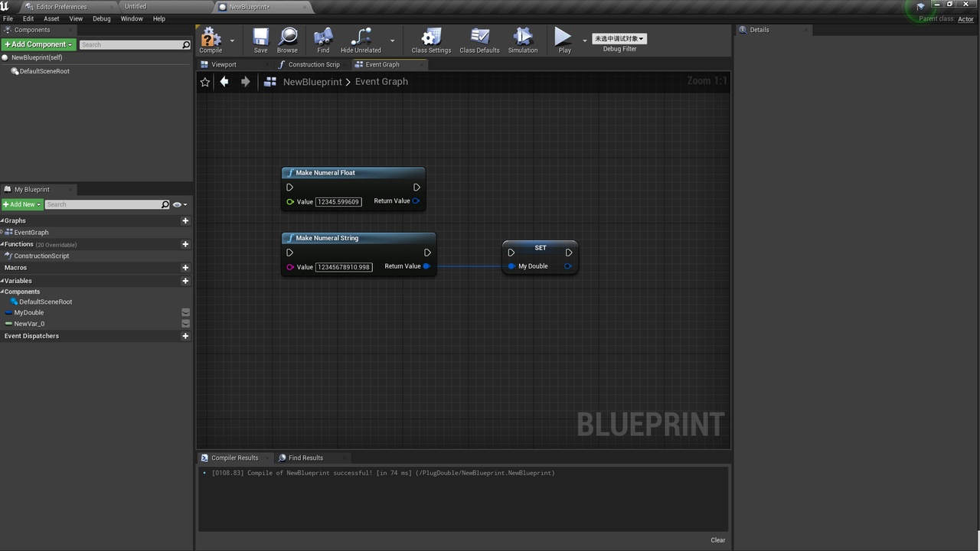Switch to the Construction Script tab

[314, 64]
